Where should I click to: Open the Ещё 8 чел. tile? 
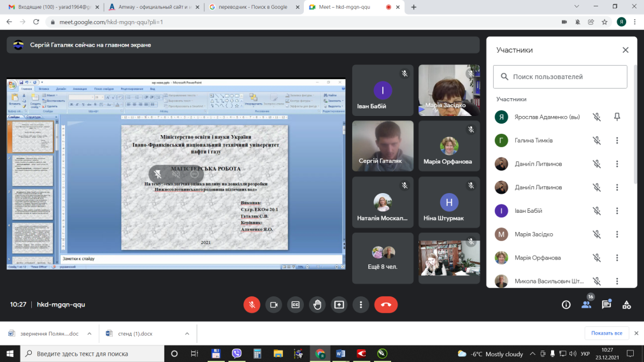[x=382, y=259]
